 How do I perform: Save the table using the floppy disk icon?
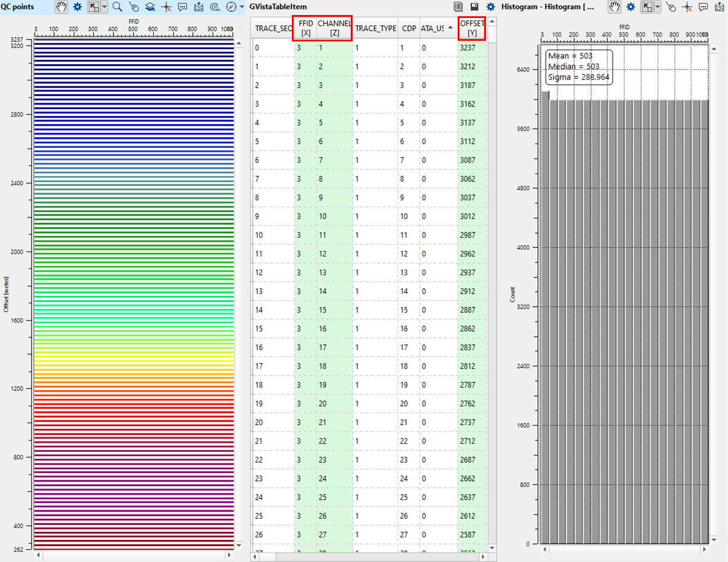(475, 7)
